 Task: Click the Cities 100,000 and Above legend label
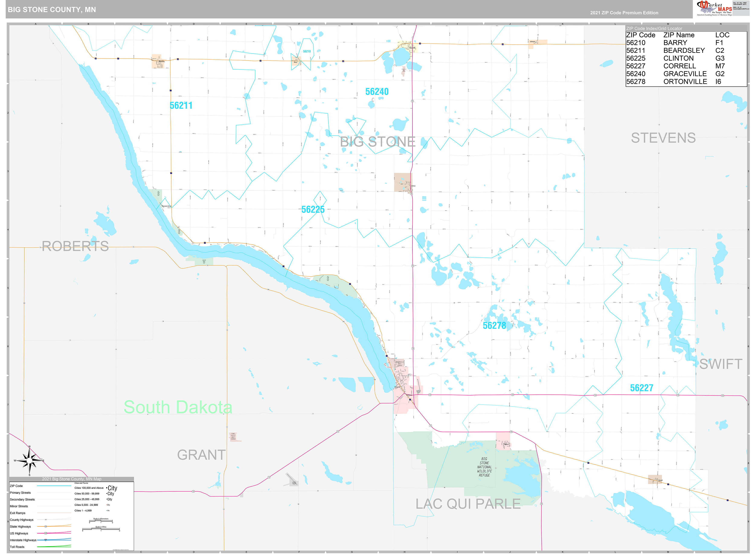click(x=89, y=488)
